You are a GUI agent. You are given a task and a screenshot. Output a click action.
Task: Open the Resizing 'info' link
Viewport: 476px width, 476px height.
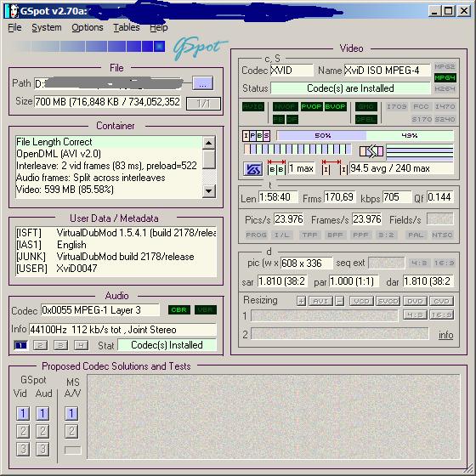click(445, 335)
